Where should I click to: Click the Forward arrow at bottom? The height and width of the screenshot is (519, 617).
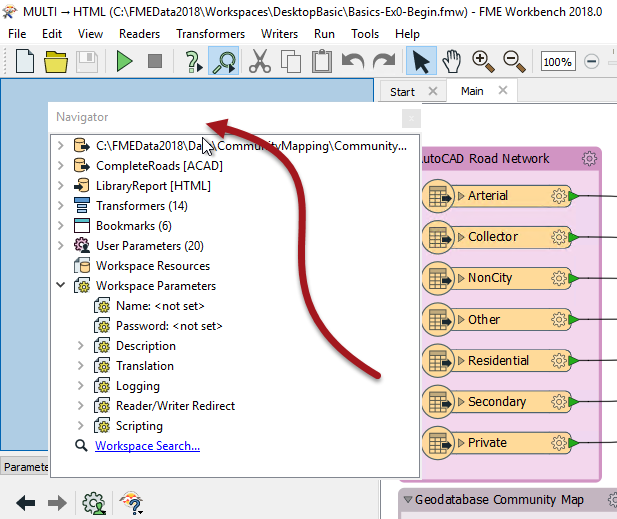tap(57, 502)
